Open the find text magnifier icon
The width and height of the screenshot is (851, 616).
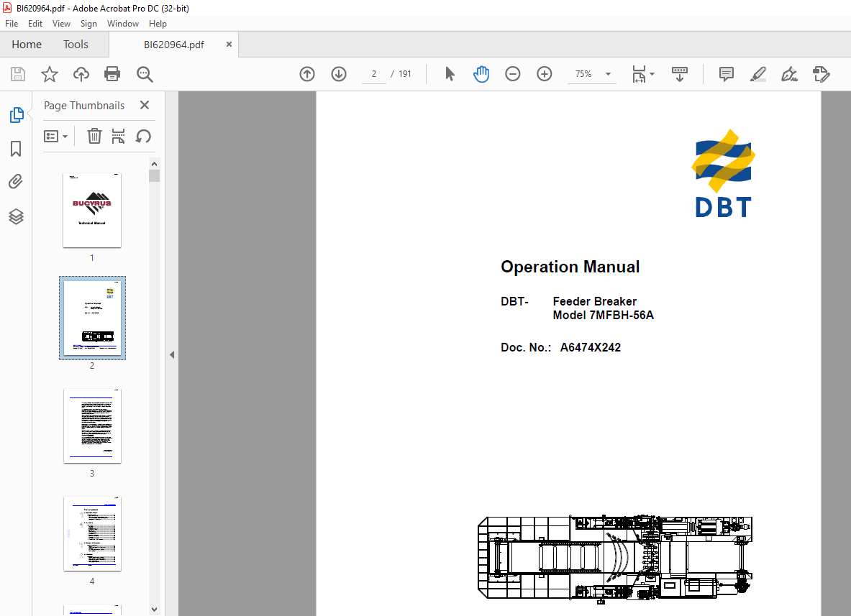tap(145, 74)
